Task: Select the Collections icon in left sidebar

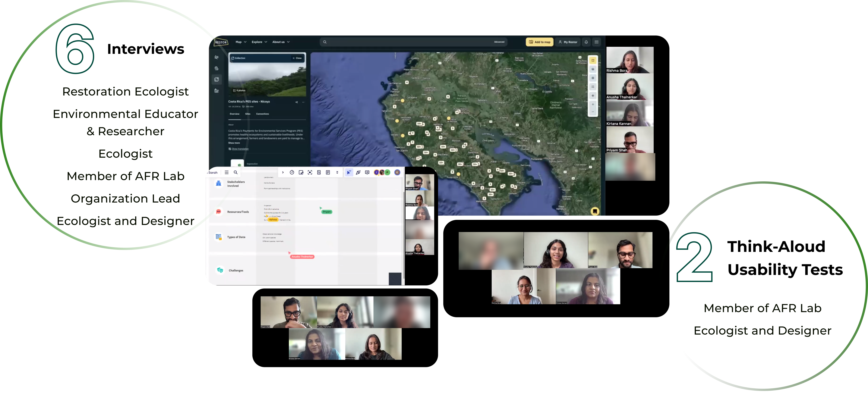Action: (217, 80)
